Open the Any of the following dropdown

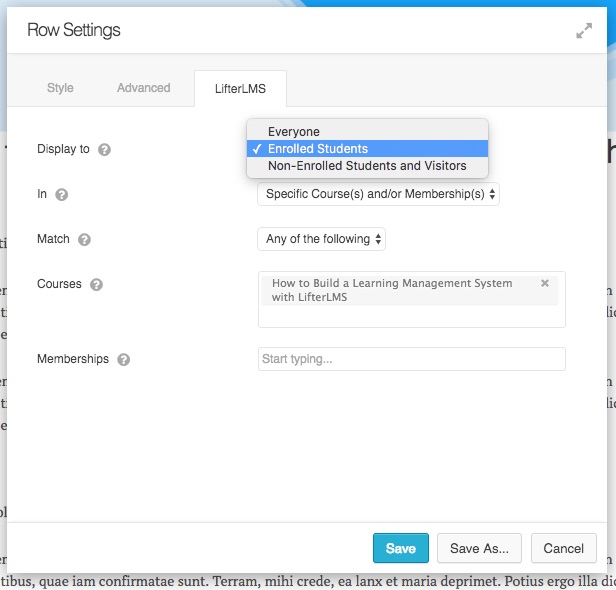(x=321, y=239)
